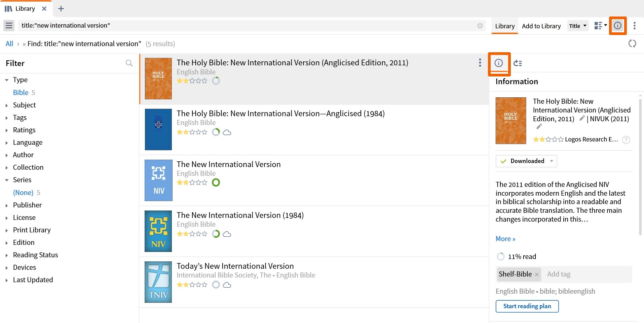Click the 11% read progress ring
Image resolution: width=644 pixels, height=323 pixels.
pyautogui.click(x=500, y=257)
